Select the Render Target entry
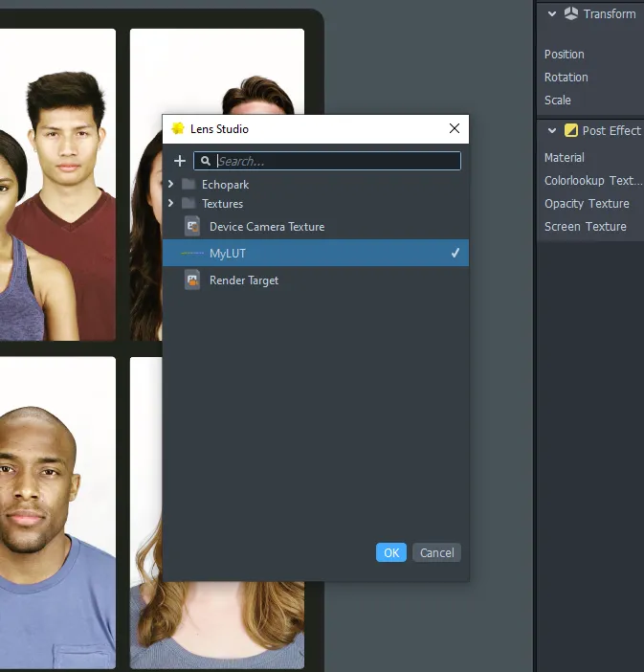Image resolution: width=644 pixels, height=672 pixels. [x=316, y=280]
